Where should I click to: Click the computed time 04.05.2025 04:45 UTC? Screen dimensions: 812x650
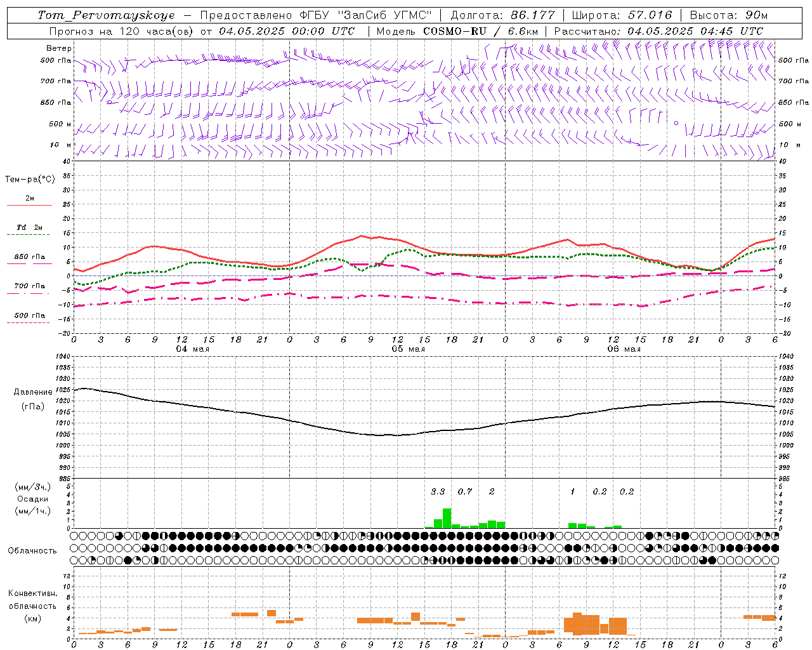tap(695, 31)
